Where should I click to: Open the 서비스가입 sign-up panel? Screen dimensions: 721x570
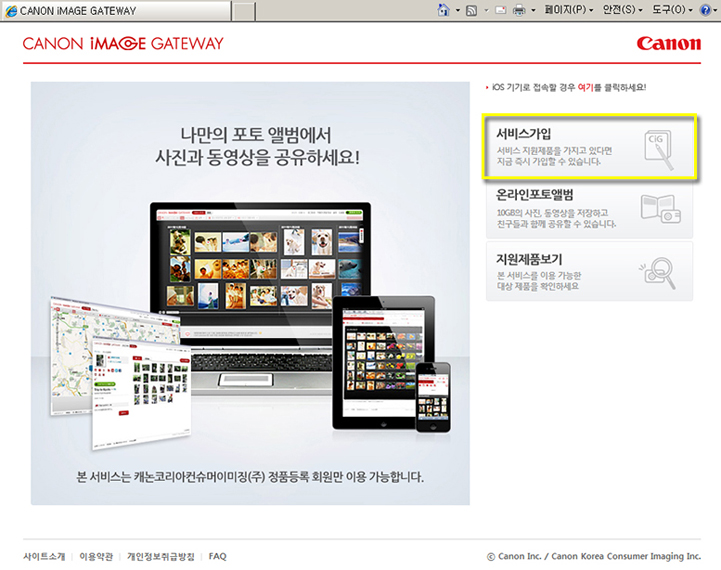click(x=589, y=147)
